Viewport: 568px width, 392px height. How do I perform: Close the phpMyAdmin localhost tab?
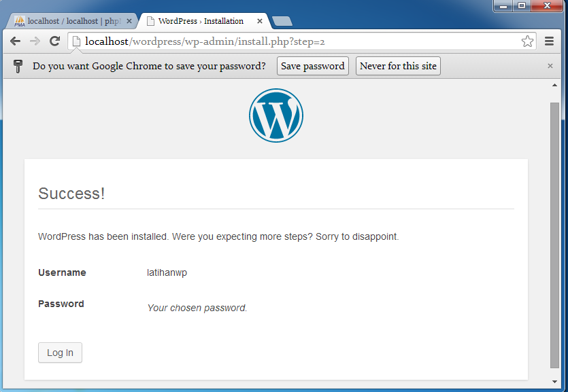click(129, 21)
